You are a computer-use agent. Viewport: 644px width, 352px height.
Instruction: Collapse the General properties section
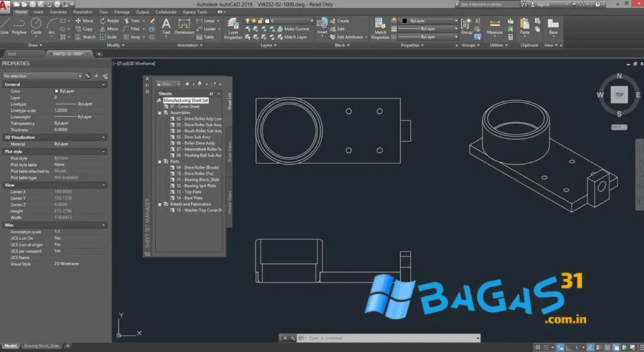104,84
